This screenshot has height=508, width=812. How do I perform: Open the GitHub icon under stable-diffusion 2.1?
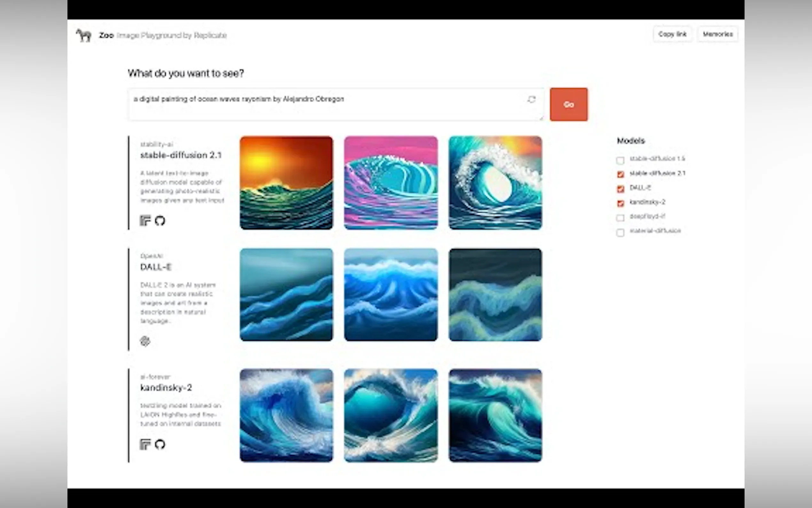pos(160,221)
